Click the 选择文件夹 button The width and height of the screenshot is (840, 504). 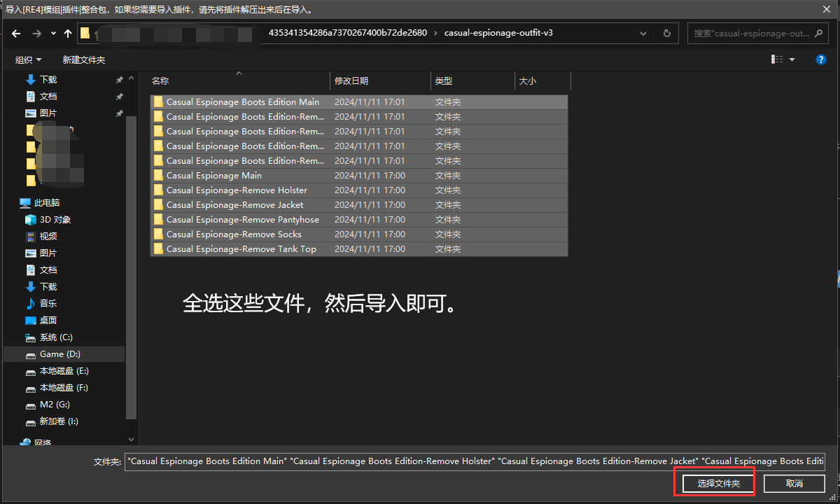[x=714, y=483]
